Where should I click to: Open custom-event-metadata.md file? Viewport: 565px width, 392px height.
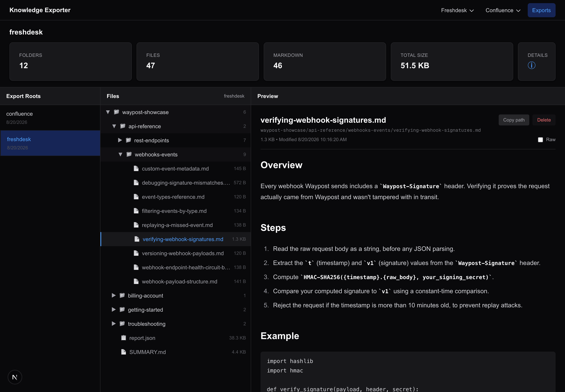click(x=175, y=169)
